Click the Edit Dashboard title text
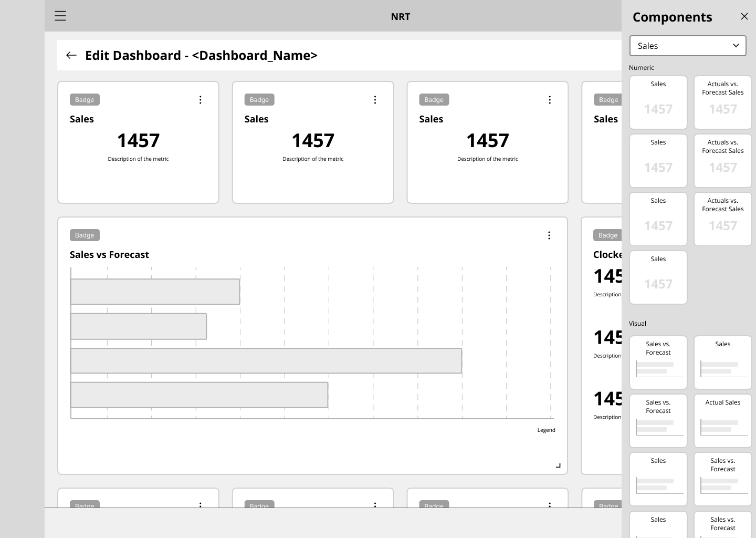 (x=201, y=55)
